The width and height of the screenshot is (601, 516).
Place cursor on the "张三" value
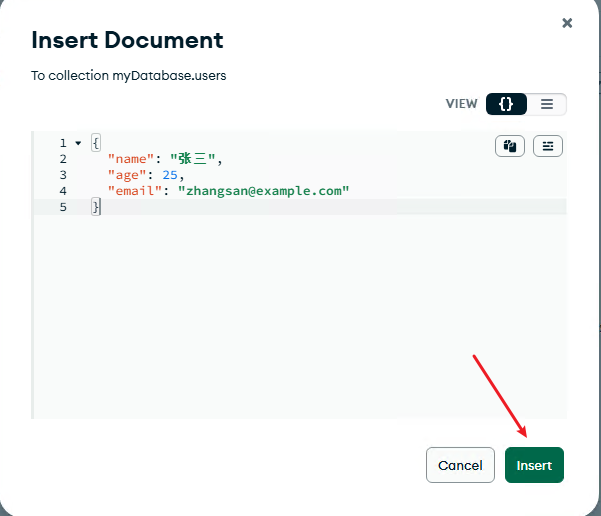194,159
